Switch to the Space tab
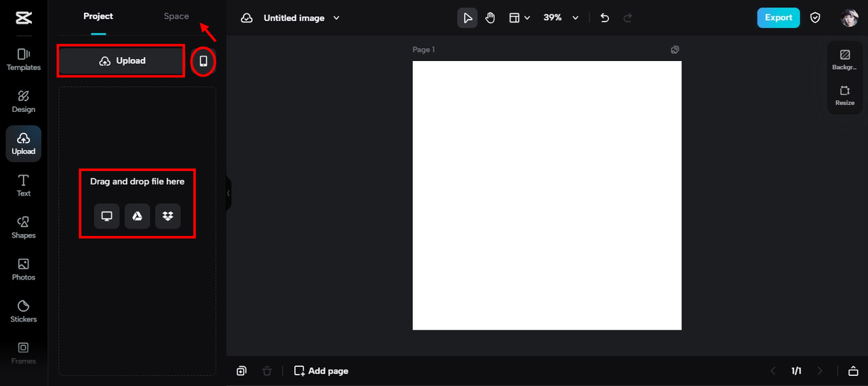The image size is (868, 386). tap(176, 16)
